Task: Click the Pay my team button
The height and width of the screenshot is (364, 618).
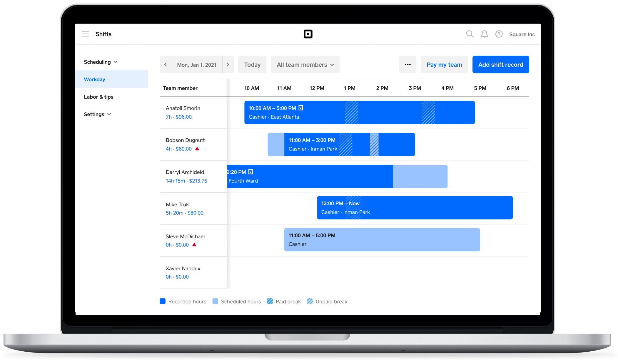Action: tap(444, 64)
